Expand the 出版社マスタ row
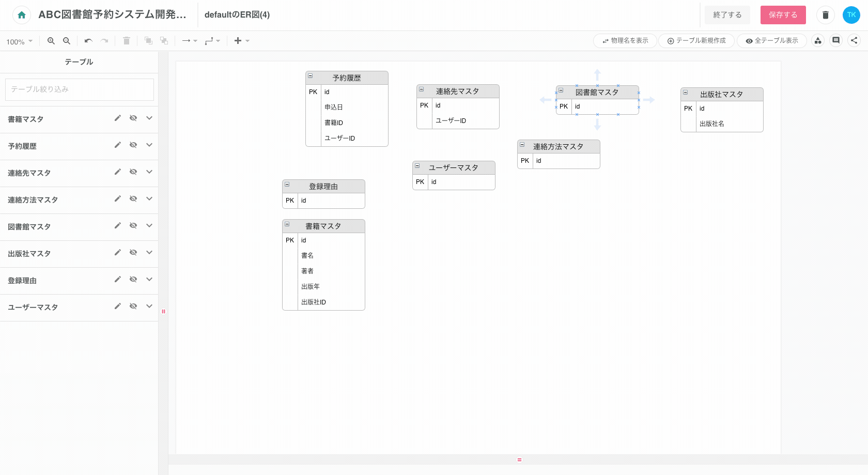The height and width of the screenshot is (475, 868). 149,253
